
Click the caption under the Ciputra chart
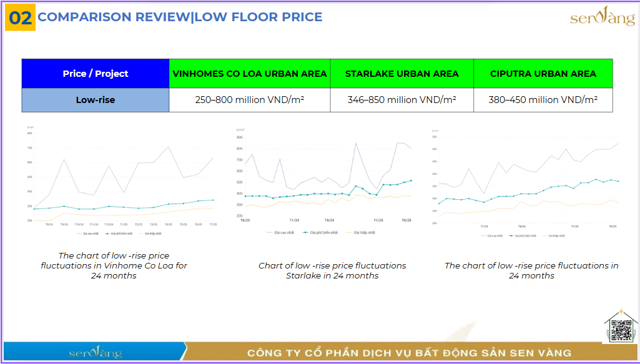531,270
